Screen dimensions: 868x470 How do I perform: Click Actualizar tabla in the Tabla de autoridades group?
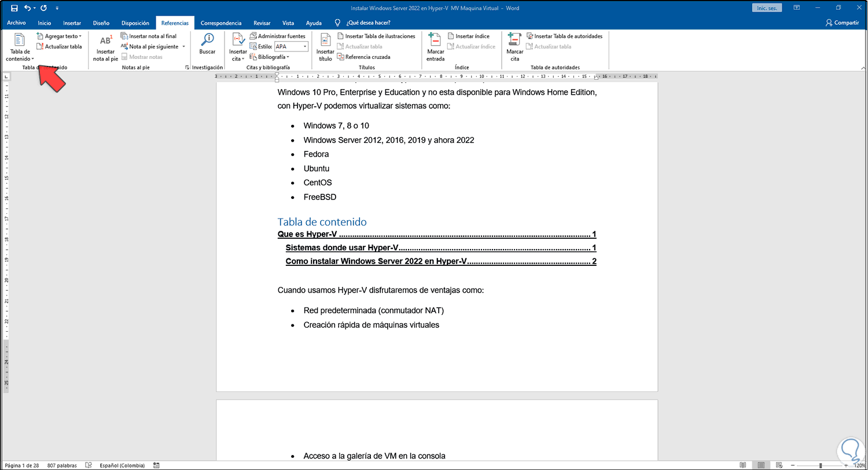tap(549, 46)
